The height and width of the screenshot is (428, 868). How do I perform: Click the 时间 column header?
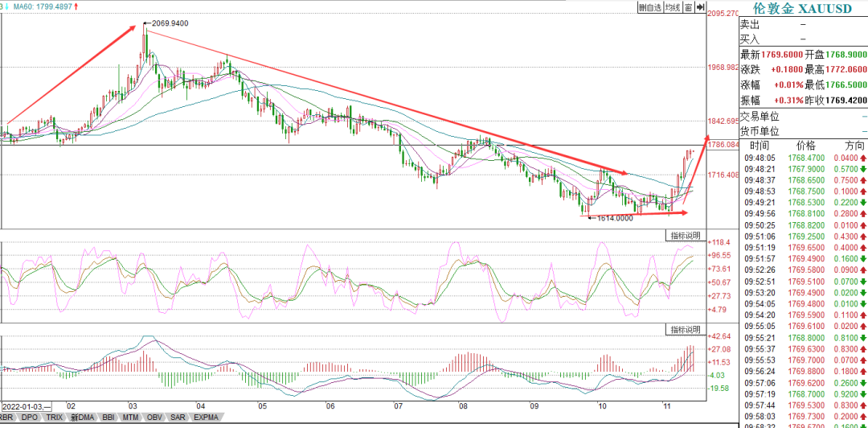coord(759,146)
